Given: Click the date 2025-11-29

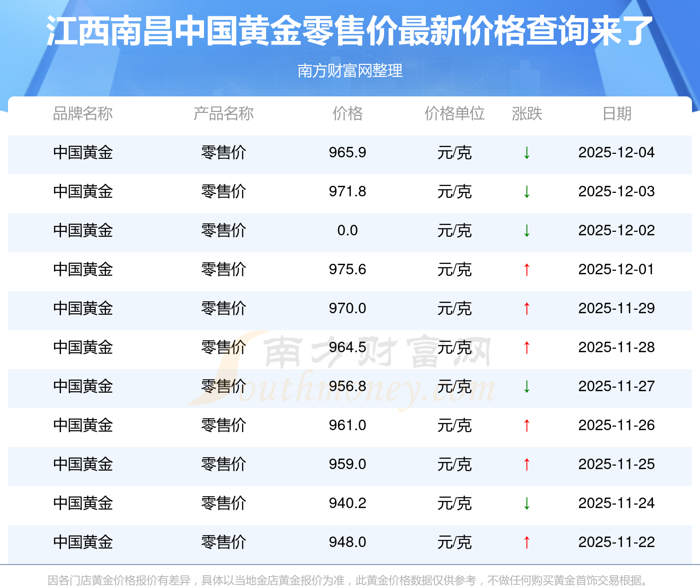Looking at the screenshot, I should (616, 308).
